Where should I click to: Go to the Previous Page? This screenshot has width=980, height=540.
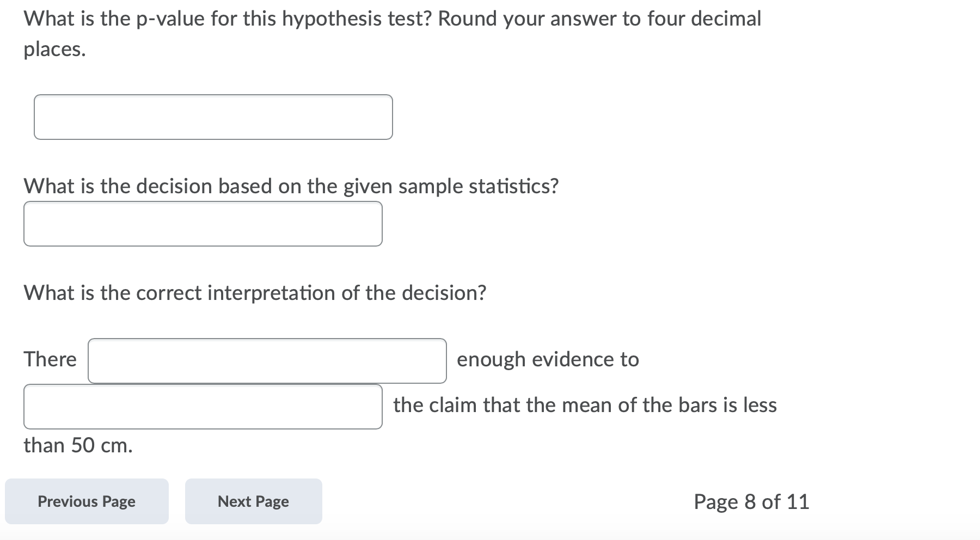(x=87, y=501)
